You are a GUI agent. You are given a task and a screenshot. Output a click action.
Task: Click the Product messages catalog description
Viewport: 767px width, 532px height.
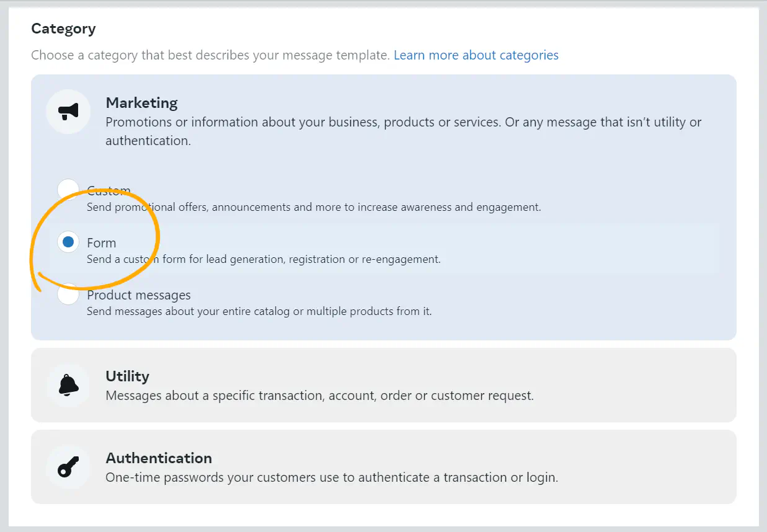tap(259, 311)
